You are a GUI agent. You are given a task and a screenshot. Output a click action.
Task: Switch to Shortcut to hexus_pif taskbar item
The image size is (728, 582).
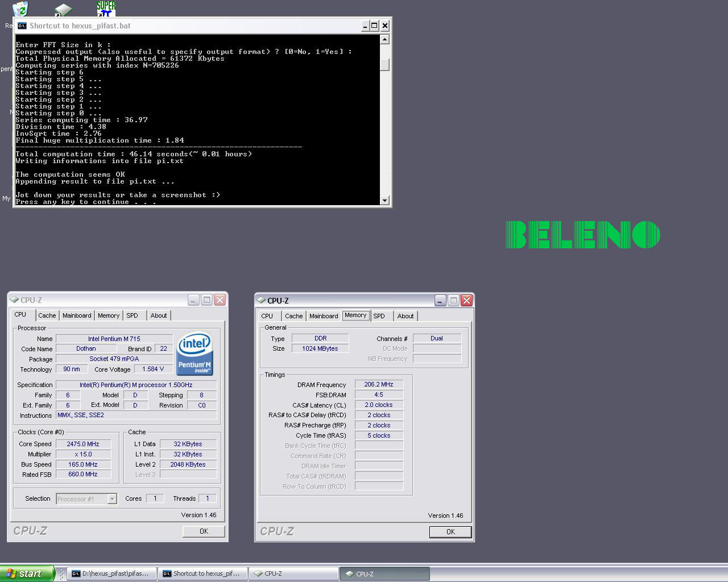[203, 573]
